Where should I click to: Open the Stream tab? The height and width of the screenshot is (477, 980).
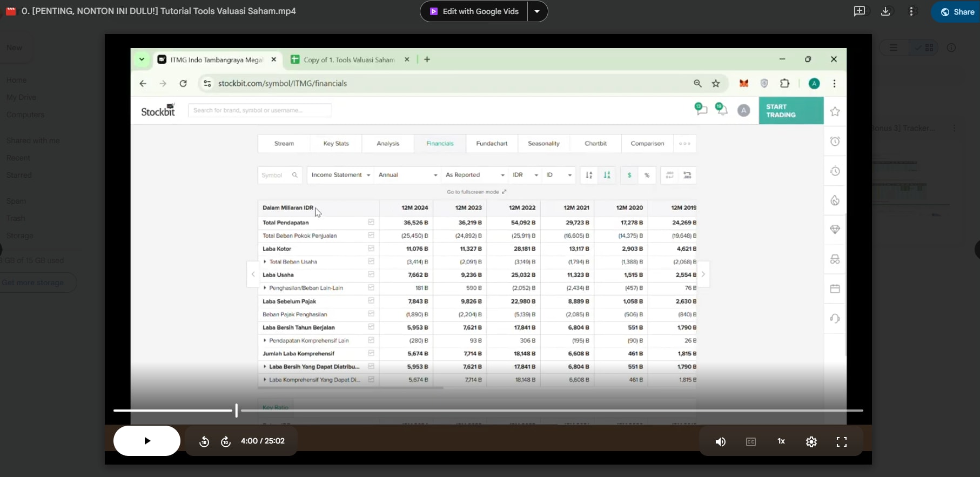click(x=284, y=144)
